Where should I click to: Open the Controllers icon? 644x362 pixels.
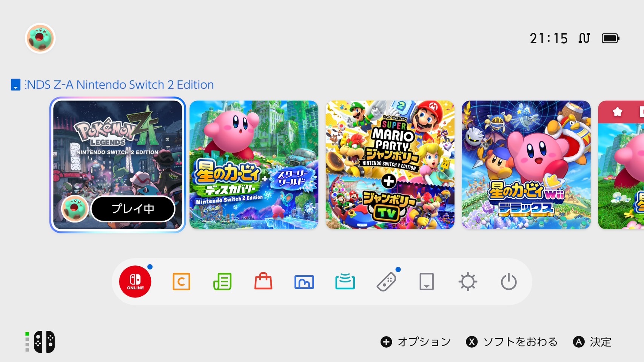[386, 282]
